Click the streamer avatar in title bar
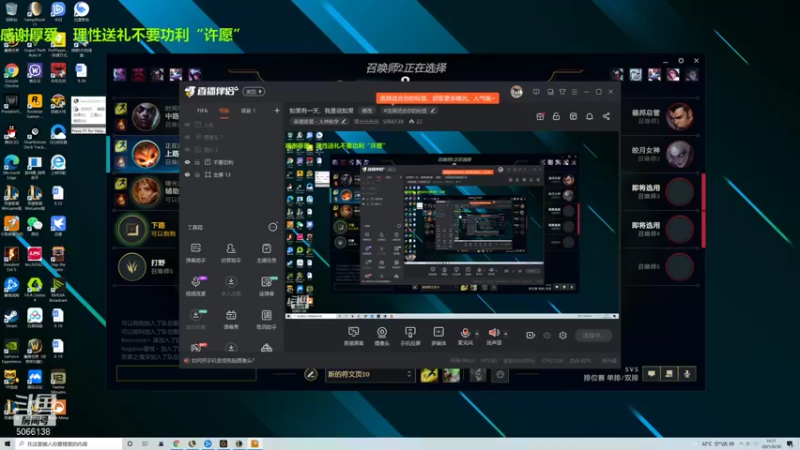This screenshot has height=450, width=800. click(516, 92)
